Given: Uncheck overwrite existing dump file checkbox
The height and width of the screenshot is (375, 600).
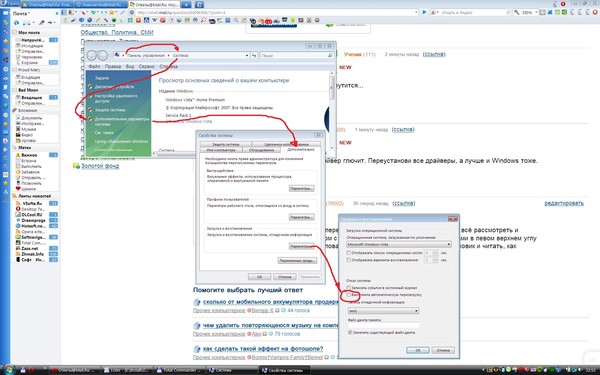Looking at the screenshot, I should pos(350,333).
